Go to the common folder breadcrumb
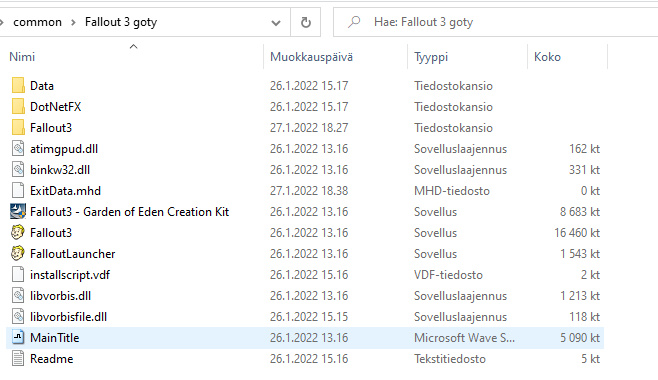Viewport: 658px width, 380px height. click(x=37, y=22)
